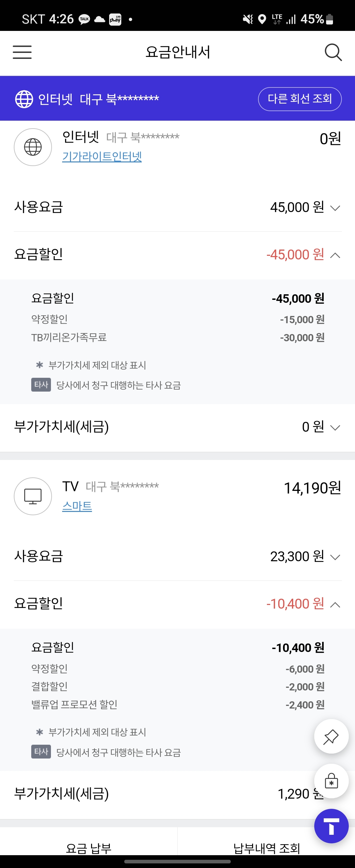Expand TV 사용요금 23,300 원 details
The height and width of the screenshot is (868, 355).
[335, 557]
